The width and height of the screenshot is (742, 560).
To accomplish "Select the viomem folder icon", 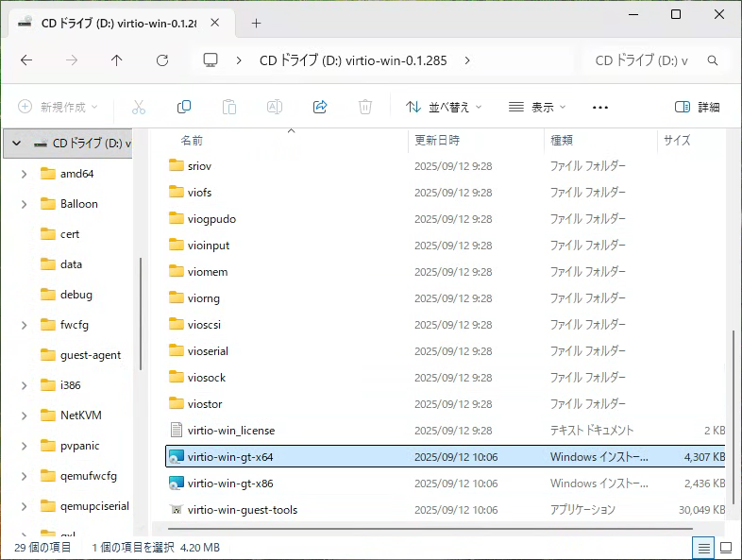I will pyautogui.click(x=176, y=272).
